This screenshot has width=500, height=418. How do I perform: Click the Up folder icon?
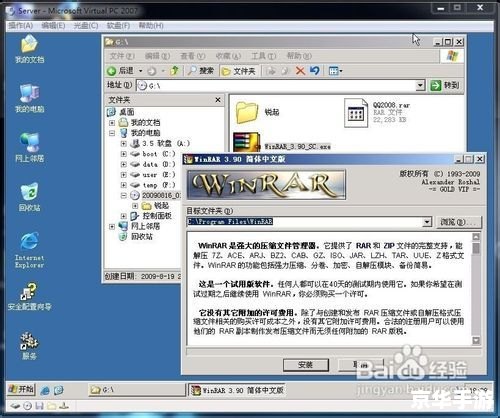click(x=174, y=71)
